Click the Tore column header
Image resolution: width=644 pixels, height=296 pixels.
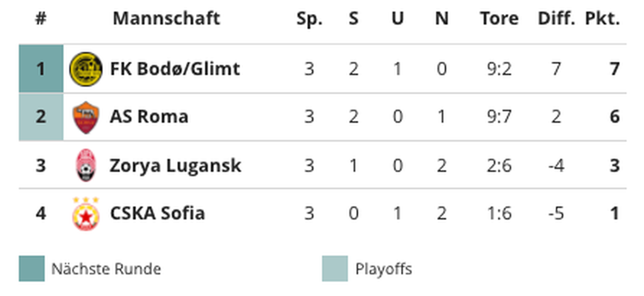[499, 19]
